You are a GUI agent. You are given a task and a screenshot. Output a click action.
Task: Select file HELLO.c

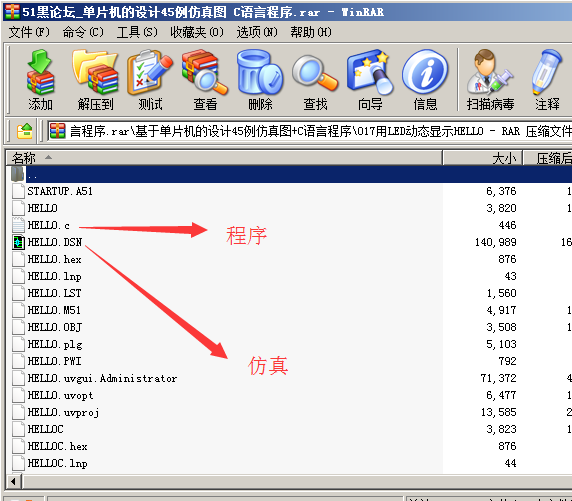coord(49,225)
